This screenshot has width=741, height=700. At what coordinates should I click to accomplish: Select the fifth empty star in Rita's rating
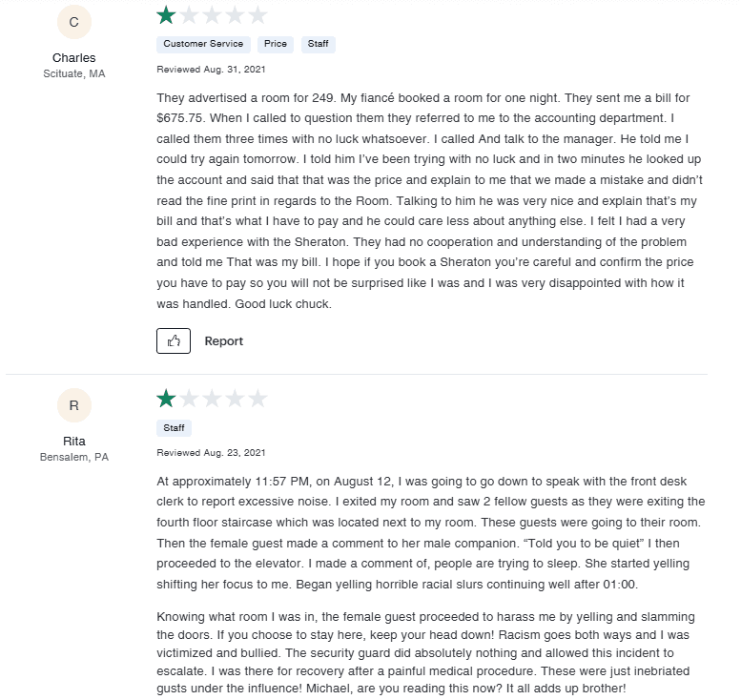click(x=257, y=399)
